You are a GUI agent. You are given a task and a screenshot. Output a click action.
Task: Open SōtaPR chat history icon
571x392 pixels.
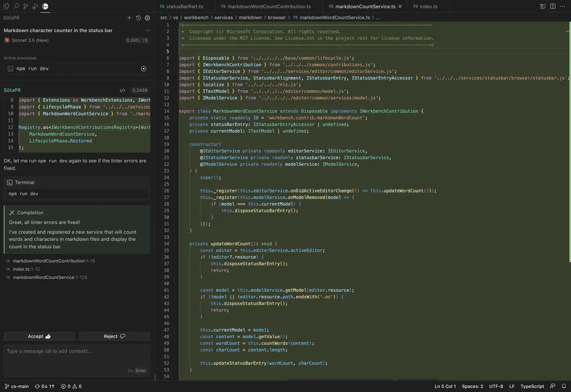tap(137, 17)
